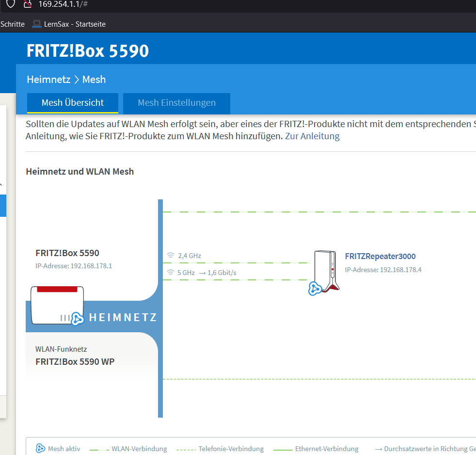This screenshot has height=455, width=476.
Task: Click the FRITZ!Box IP-Adresse 192.168.178.1
Action: pyautogui.click(x=74, y=266)
